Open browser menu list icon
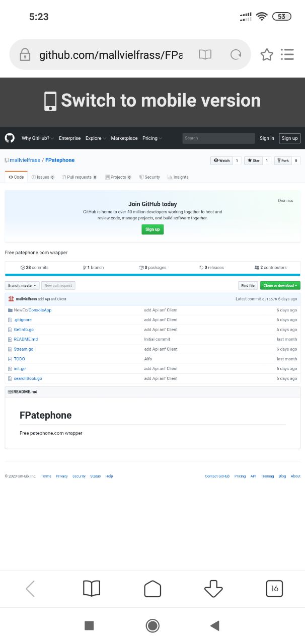305x644 pixels. point(287,55)
